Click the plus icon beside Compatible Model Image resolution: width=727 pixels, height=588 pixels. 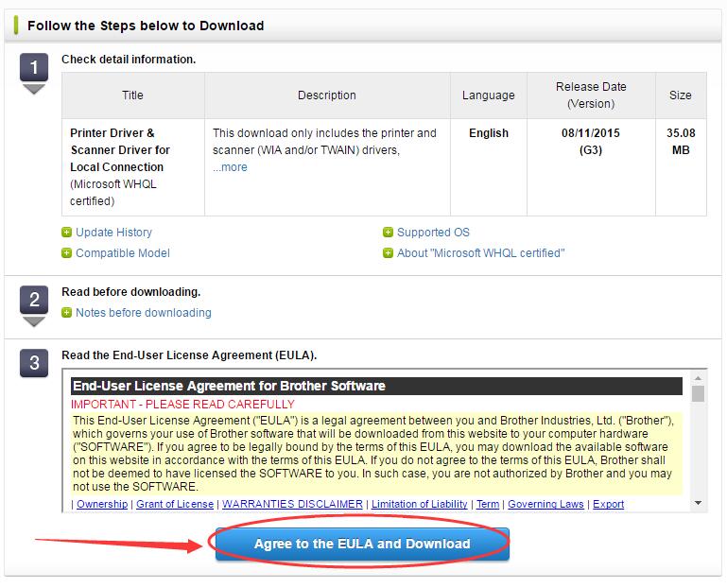tap(66, 253)
